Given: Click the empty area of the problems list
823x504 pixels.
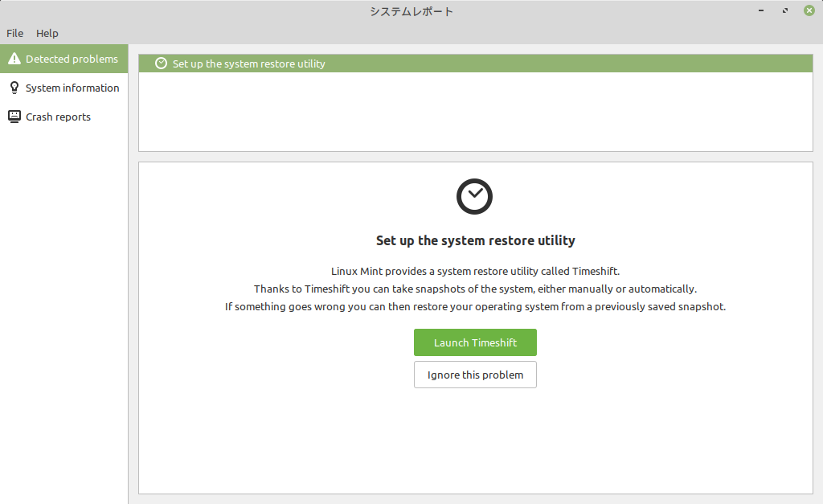Looking at the screenshot, I should pyautogui.click(x=475, y=113).
